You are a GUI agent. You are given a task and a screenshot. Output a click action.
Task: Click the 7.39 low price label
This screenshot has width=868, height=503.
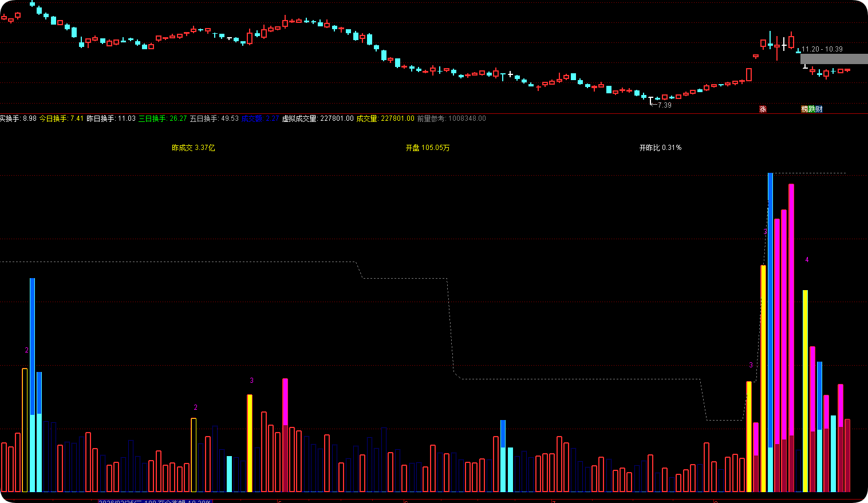point(664,105)
